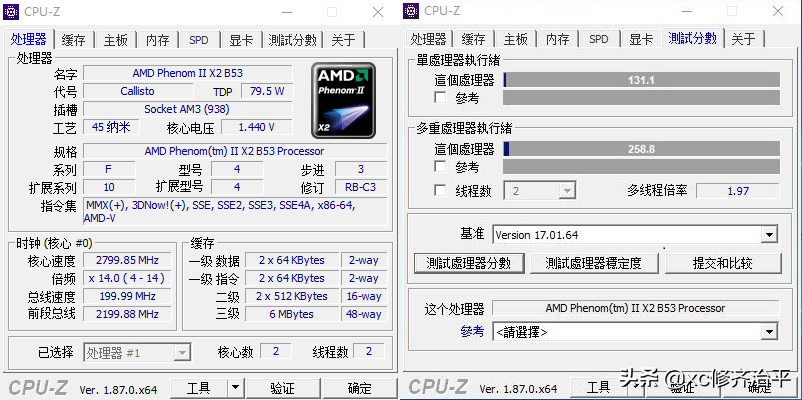Image resolution: width=802 pixels, height=400 pixels.
Task: Click the 指令集 instruction set text box
Action: [x=235, y=211]
